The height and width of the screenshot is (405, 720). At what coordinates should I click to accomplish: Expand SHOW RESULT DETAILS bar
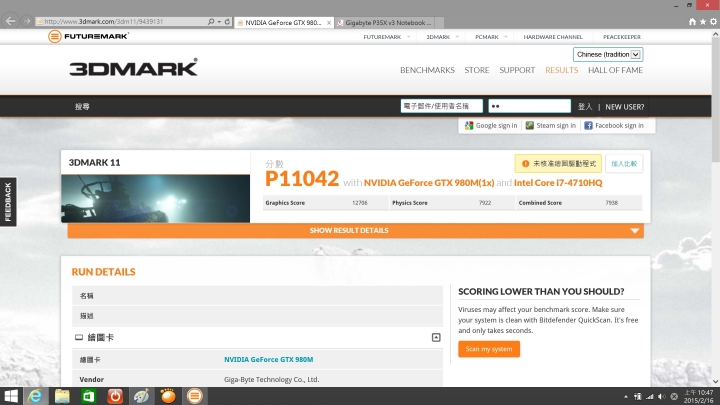pyautogui.click(x=355, y=231)
